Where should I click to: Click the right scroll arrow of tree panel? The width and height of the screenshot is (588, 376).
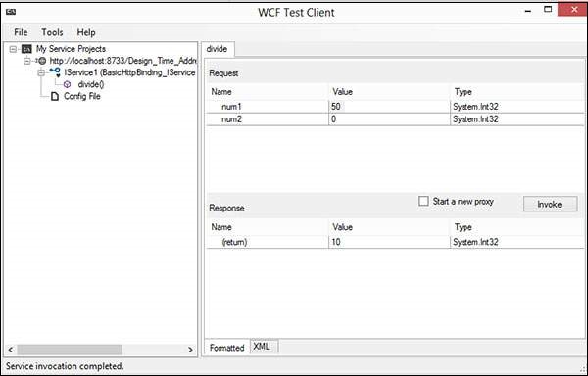[190, 350]
